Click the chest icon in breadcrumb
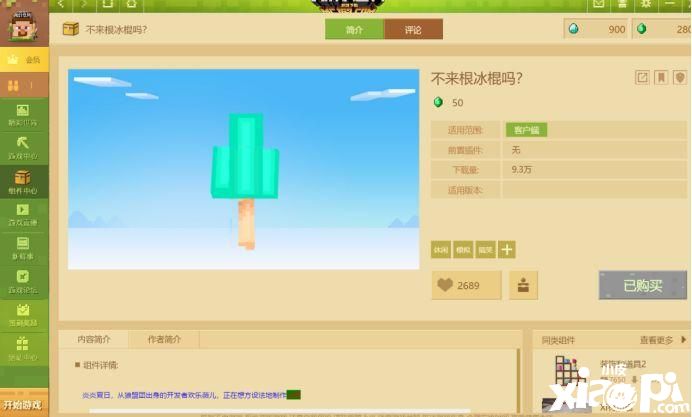The width and height of the screenshot is (692, 417). click(71, 29)
